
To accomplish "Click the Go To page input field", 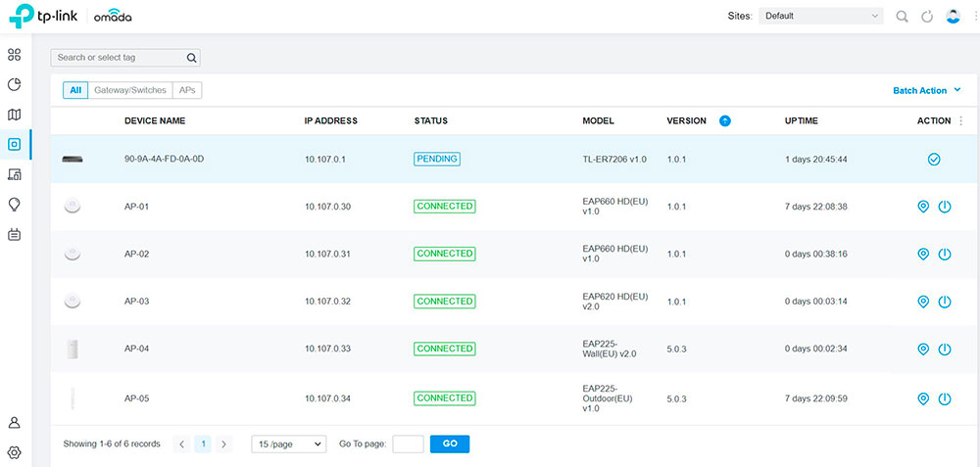I will click(x=408, y=444).
